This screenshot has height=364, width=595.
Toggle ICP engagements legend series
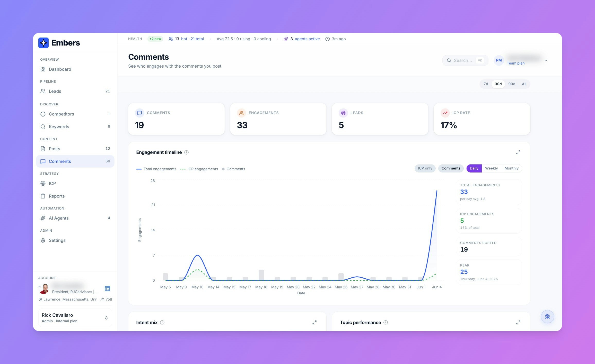tap(199, 169)
